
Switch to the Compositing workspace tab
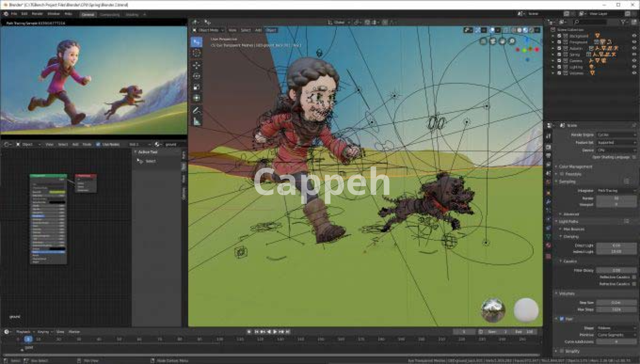[110, 15]
